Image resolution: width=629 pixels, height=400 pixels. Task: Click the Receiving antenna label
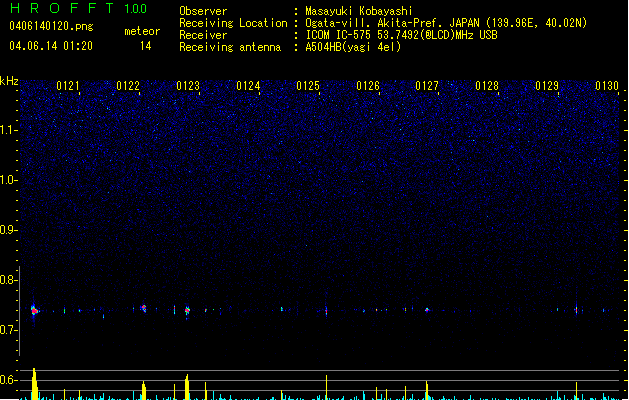(x=230, y=47)
